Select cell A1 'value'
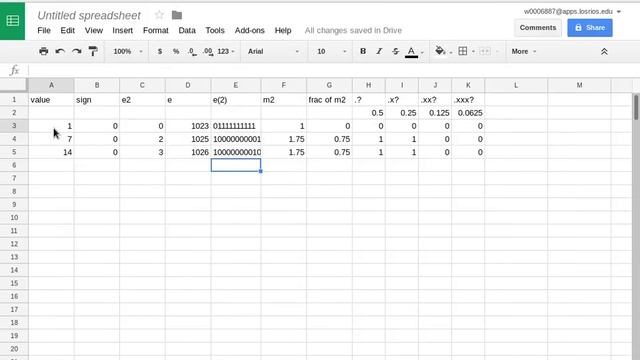640x360 pixels. tap(51, 100)
